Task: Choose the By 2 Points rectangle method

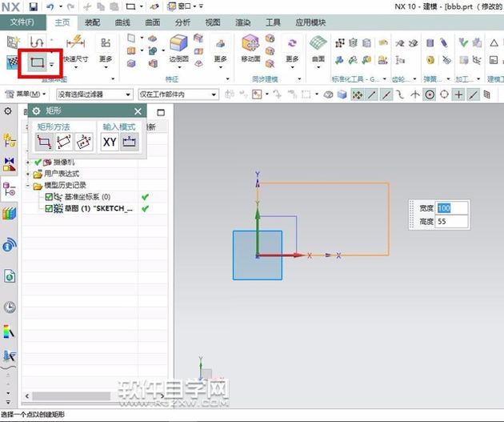Action: [x=45, y=142]
